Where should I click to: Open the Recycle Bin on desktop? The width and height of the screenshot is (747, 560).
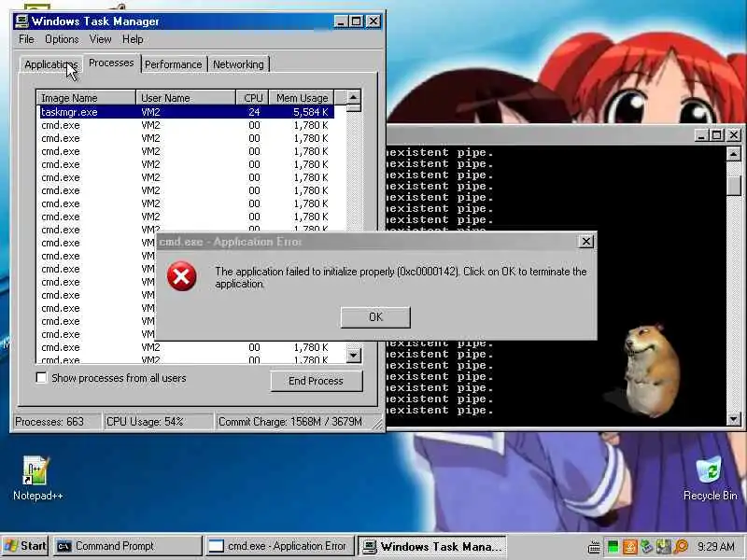coord(710,478)
